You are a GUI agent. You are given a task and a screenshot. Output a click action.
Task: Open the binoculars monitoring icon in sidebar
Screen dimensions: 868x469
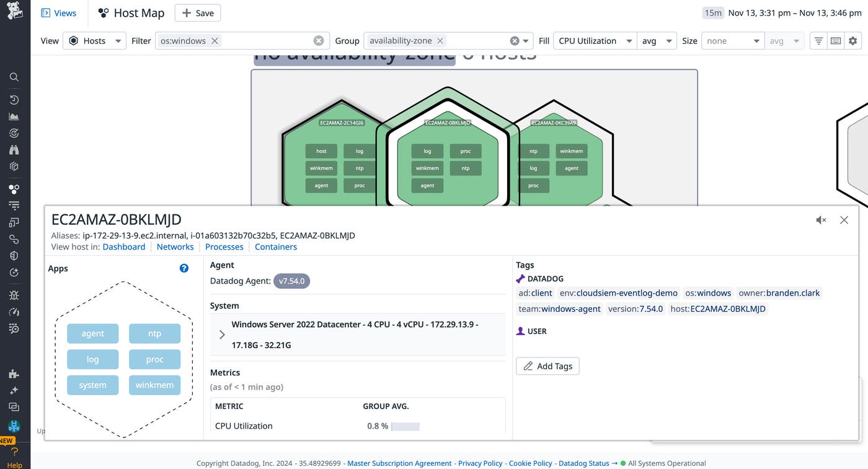pos(14,149)
